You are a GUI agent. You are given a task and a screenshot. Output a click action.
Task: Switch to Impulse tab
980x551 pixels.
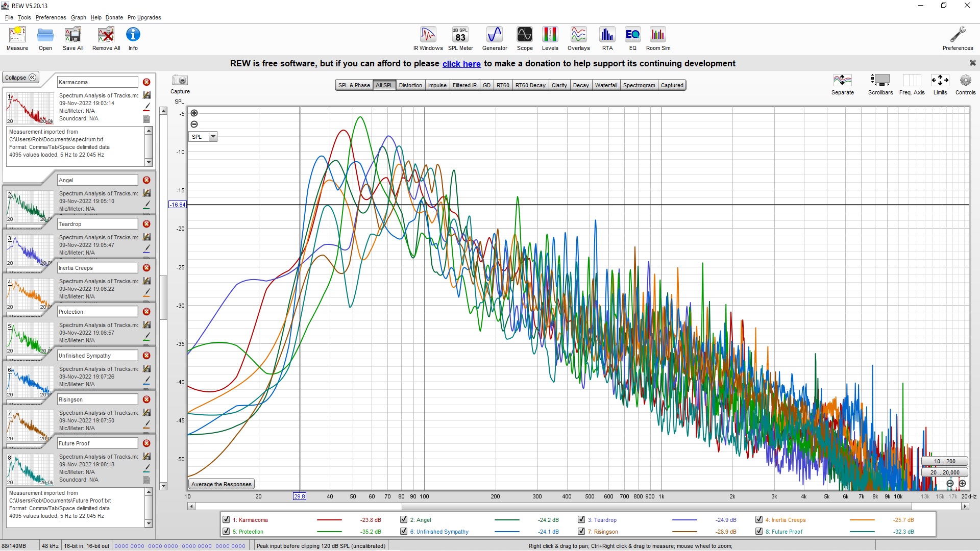[437, 85]
